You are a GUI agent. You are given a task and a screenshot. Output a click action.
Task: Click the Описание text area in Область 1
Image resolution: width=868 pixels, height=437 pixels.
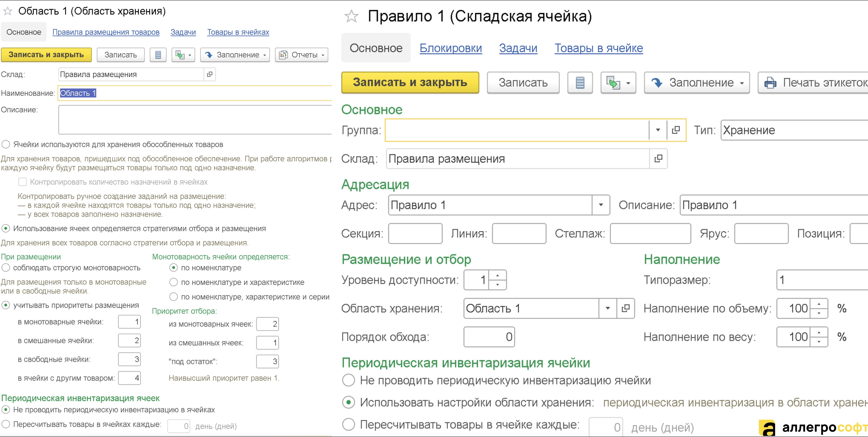pos(195,120)
